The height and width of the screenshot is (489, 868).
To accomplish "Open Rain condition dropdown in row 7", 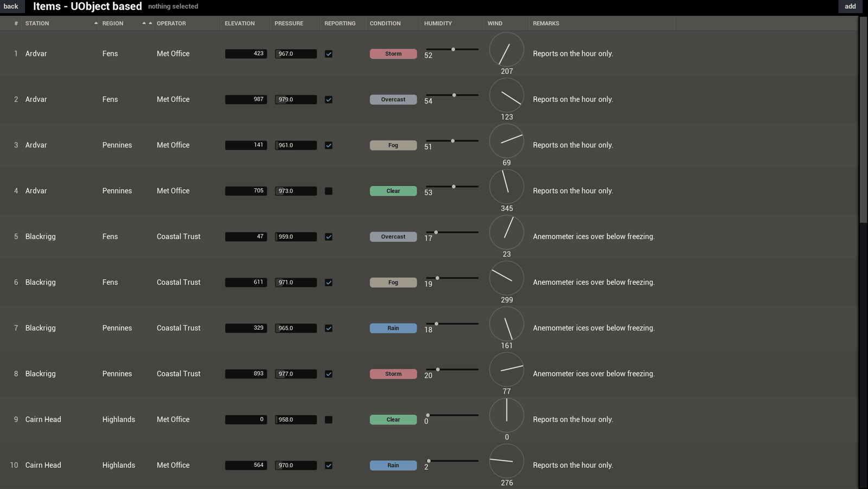I will click(393, 328).
